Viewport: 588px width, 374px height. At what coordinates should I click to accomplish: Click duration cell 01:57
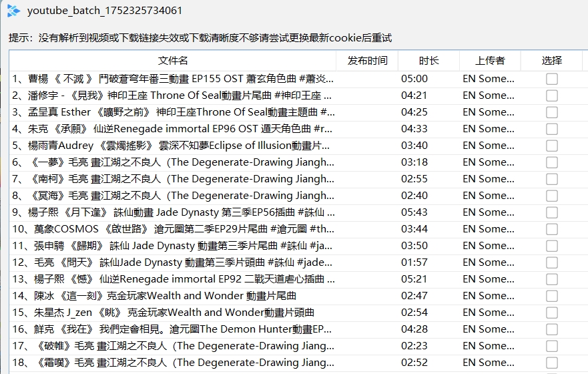(x=414, y=262)
